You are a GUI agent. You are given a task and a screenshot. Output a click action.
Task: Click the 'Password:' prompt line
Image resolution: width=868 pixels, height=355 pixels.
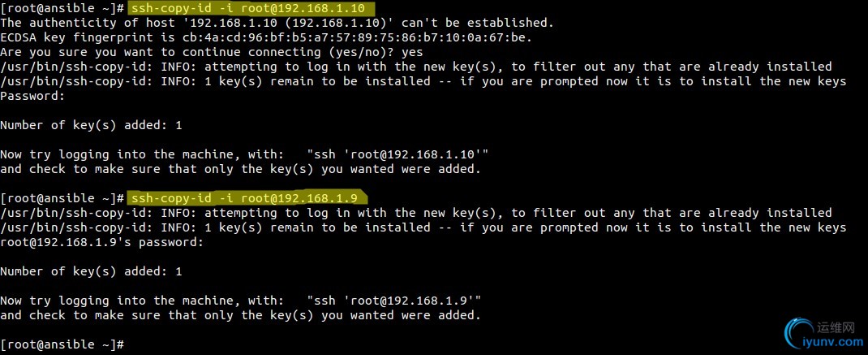(x=32, y=96)
